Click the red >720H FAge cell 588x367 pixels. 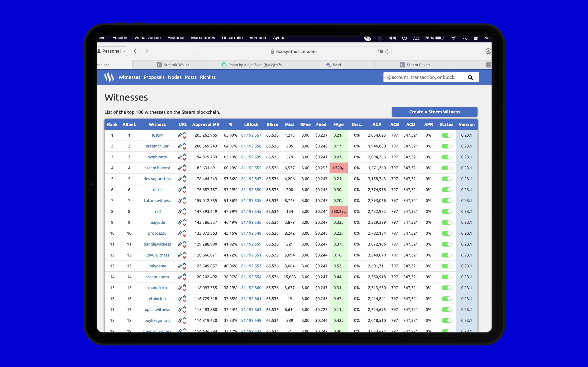(339, 168)
